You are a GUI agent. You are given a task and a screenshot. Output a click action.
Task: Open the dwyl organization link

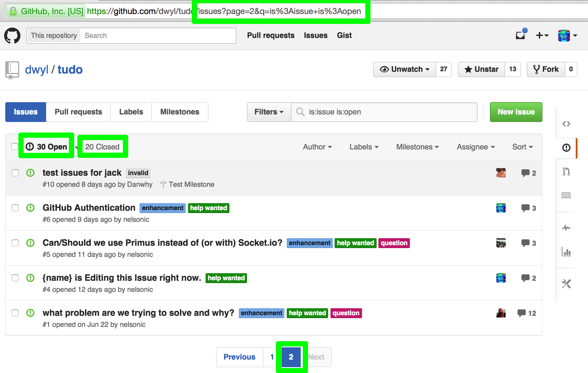pos(37,70)
